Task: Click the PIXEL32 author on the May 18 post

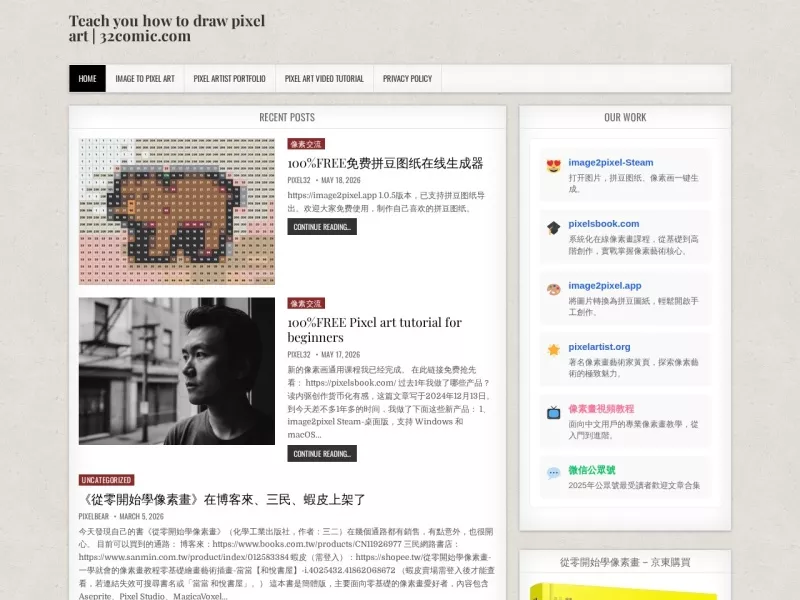Action: point(299,180)
